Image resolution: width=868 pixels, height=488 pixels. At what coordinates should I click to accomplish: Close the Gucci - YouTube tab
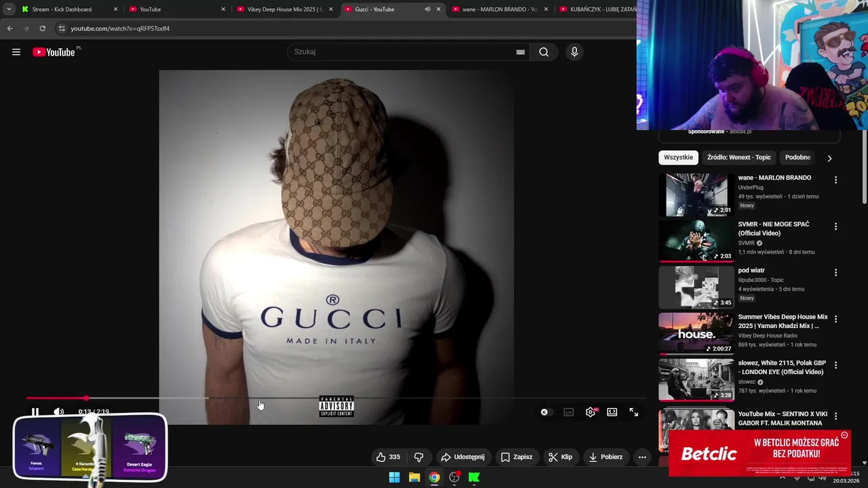pos(438,9)
